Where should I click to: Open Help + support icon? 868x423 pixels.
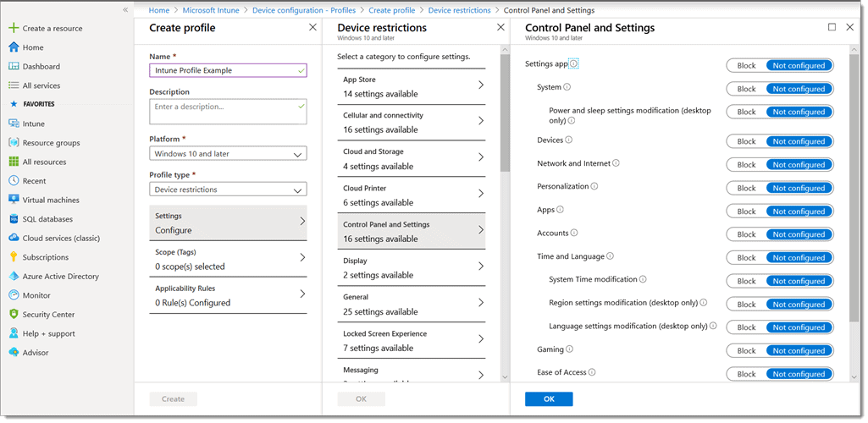[14, 333]
